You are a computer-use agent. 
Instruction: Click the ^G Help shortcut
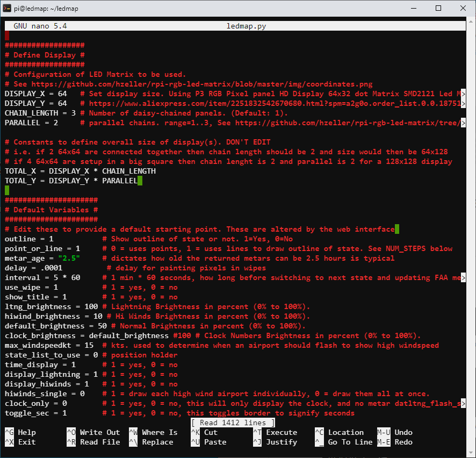pyautogui.click(x=20, y=432)
